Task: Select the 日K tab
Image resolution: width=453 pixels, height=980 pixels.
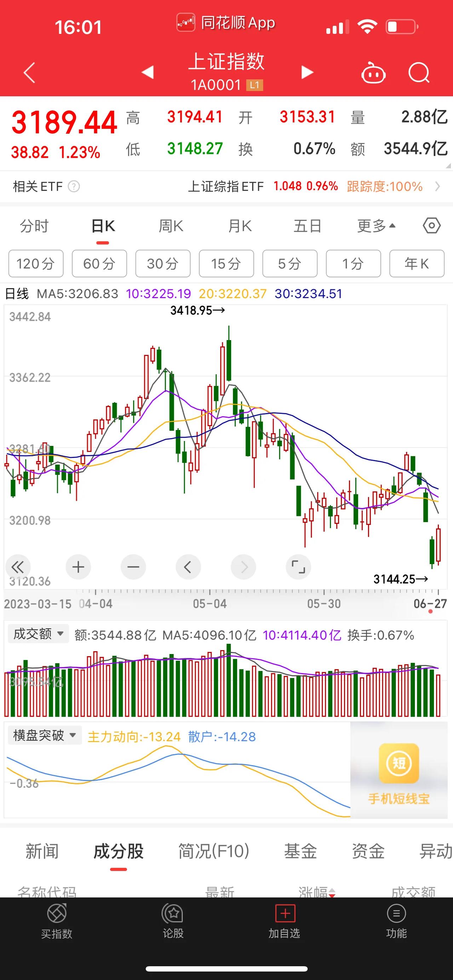Action: click(103, 226)
